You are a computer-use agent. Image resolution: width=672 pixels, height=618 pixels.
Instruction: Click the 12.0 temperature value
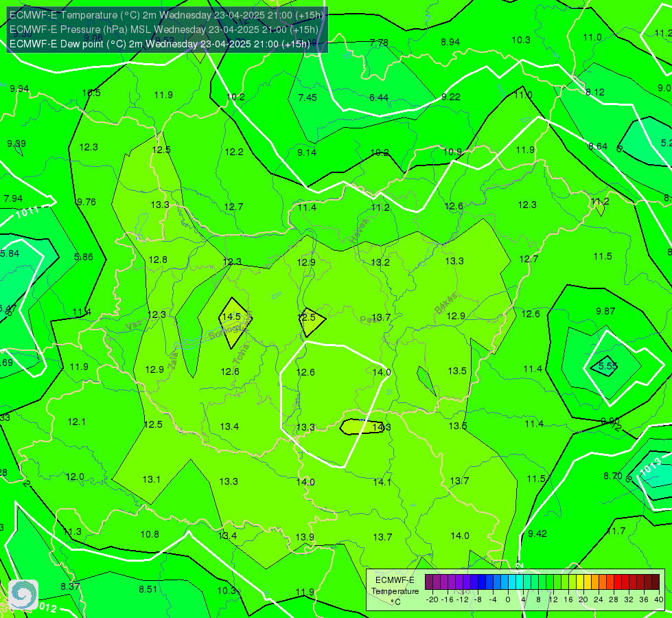tap(75, 477)
